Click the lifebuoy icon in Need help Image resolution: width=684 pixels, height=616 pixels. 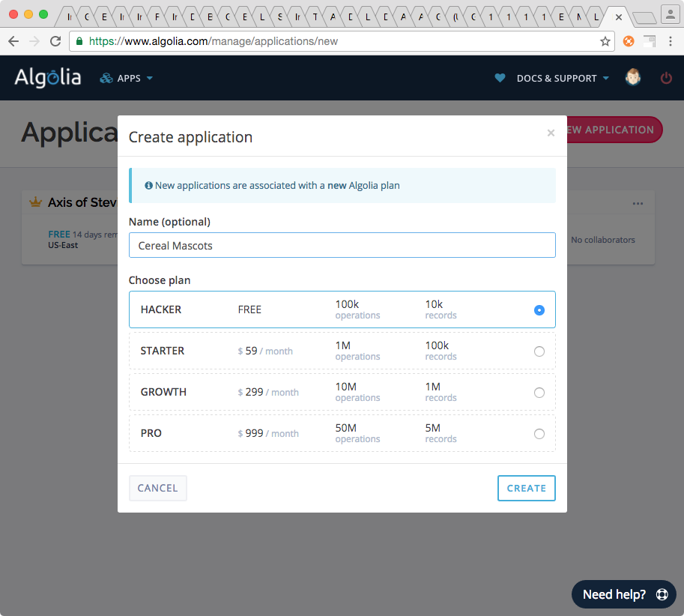[662, 594]
